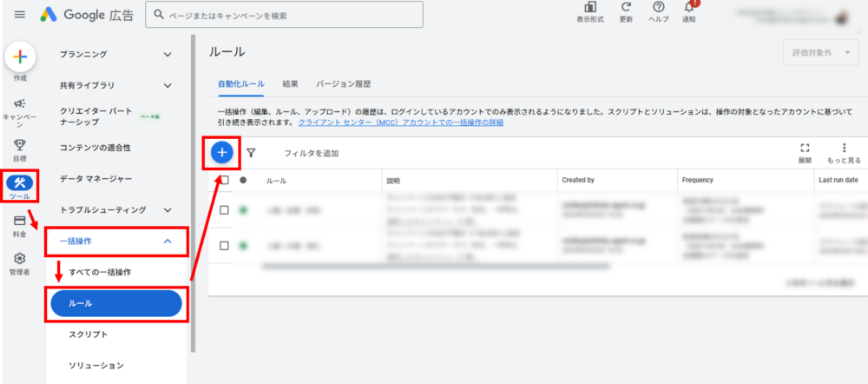Expand the プランニング section

coord(168,55)
